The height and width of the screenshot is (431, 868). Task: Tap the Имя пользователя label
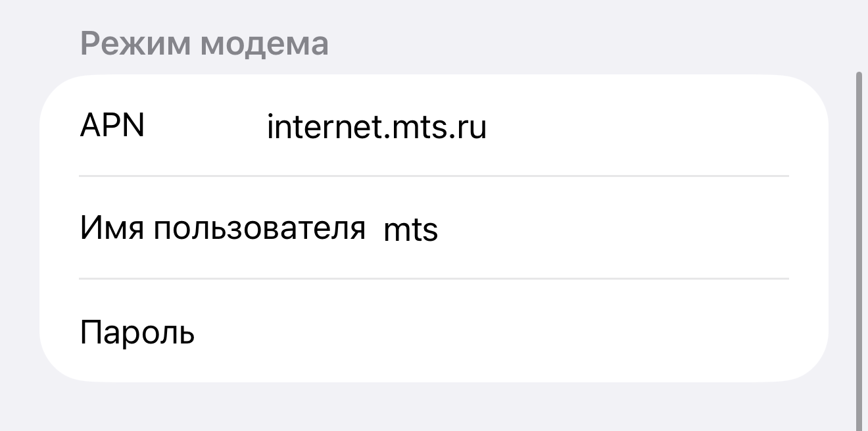(x=222, y=229)
